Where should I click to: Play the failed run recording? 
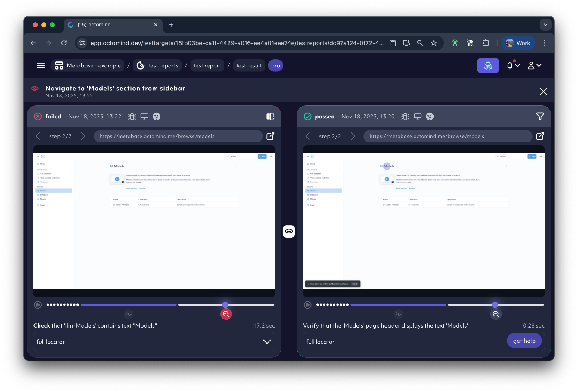coord(38,305)
